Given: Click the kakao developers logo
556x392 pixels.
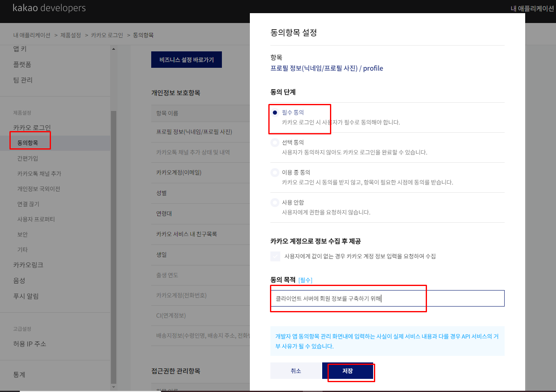Looking at the screenshot, I should pyautogui.click(x=49, y=8).
